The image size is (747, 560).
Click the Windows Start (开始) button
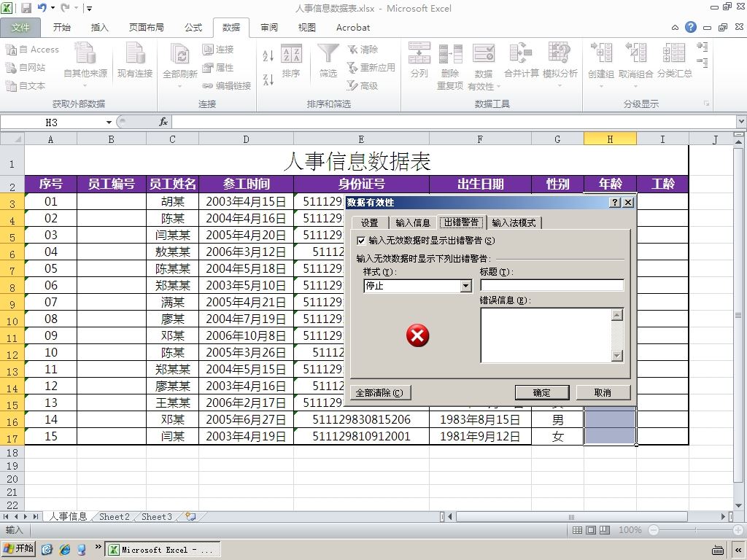click(x=18, y=548)
